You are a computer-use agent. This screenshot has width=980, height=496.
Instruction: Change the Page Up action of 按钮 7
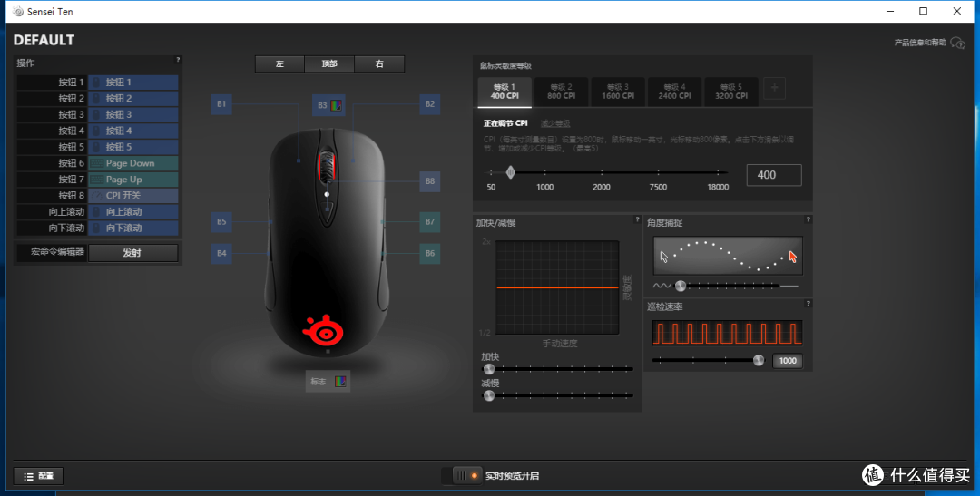[133, 180]
